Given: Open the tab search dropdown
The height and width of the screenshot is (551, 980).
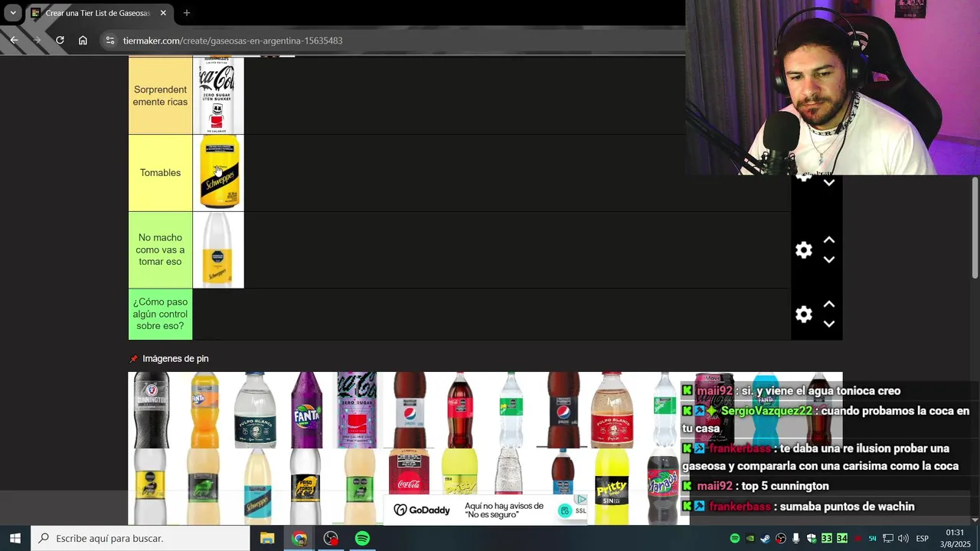Looking at the screenshot, I should click(13, 13).
